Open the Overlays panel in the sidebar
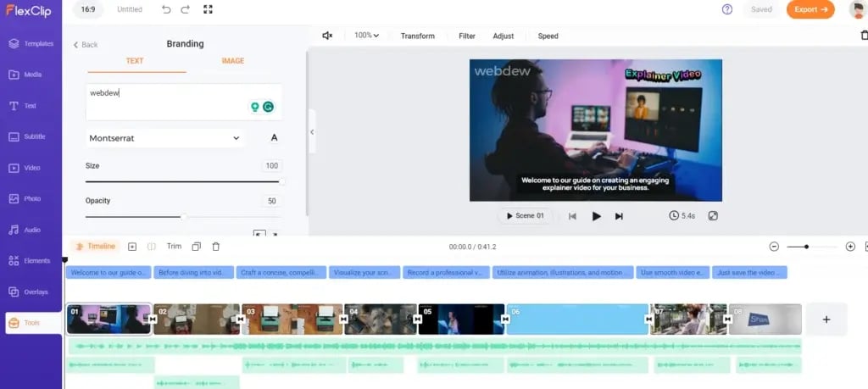The height and width of the screenshot is (389, 868). (31, 292)
